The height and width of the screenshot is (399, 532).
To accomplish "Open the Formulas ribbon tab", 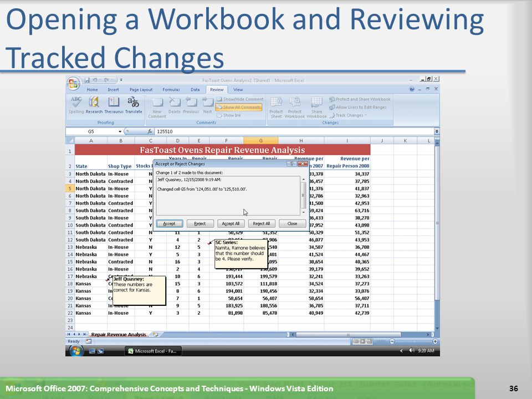I will (171, 90).
